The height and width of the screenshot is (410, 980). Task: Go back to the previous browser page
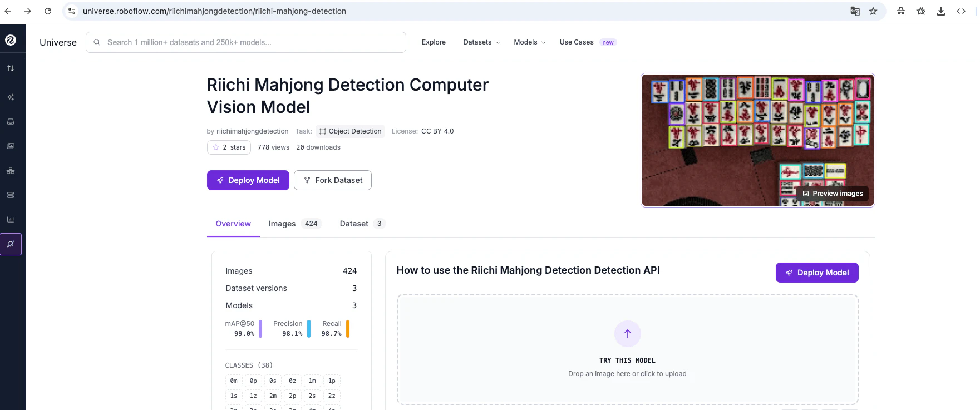coord(8,11)
